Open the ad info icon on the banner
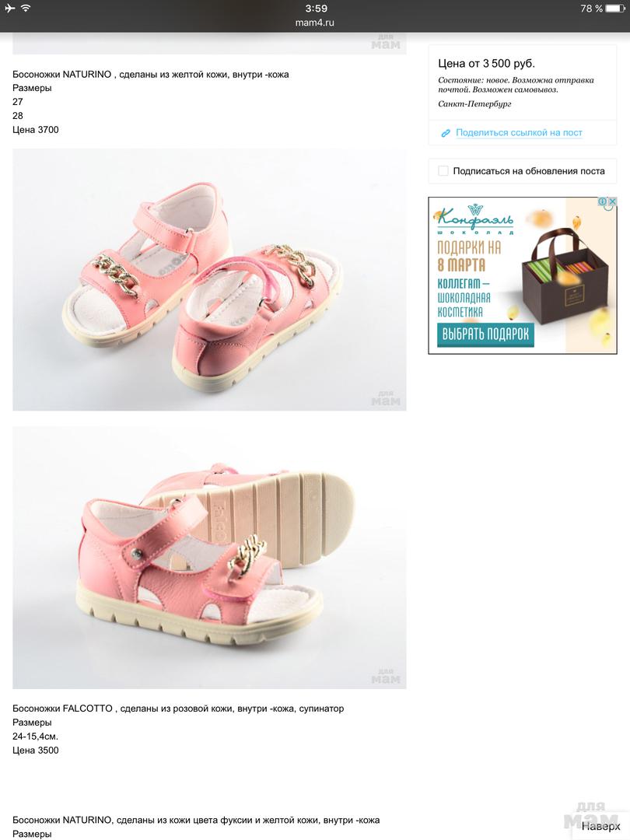630x840 pixels. pos(603,201)
